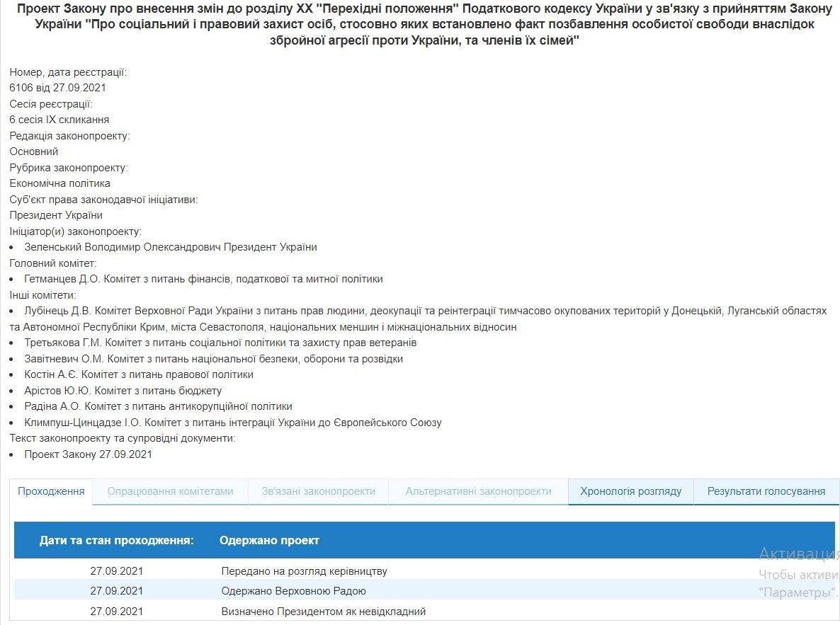Click the 'Одержано Верховною Радою' row
This screenshot has width=840, height=625.
point(293,590)
